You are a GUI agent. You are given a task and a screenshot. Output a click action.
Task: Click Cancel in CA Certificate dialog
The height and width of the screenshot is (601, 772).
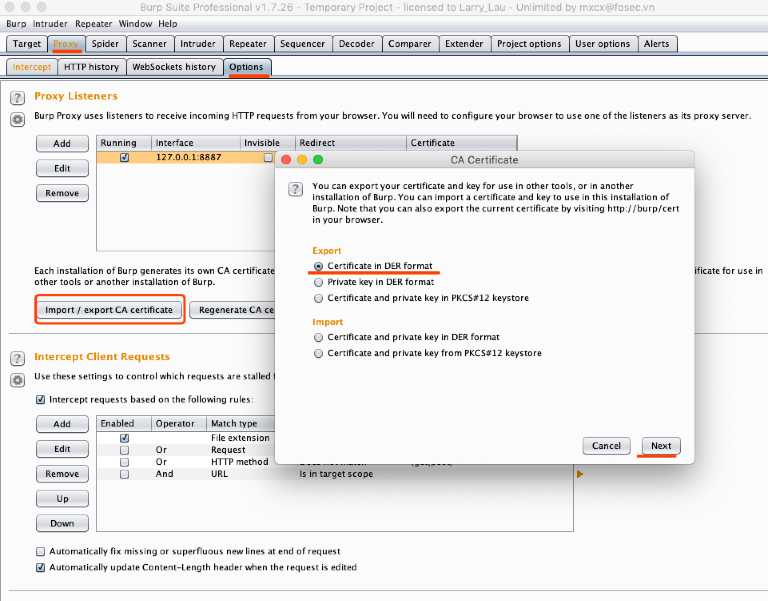coord(607,446)
